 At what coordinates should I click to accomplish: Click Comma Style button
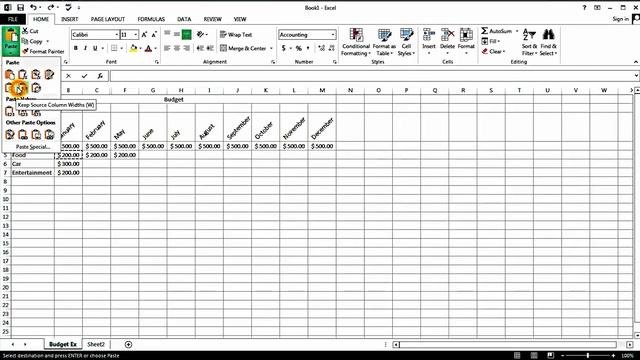(x=308, y=48)
